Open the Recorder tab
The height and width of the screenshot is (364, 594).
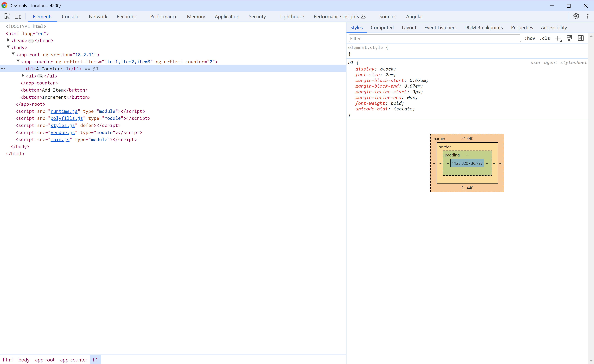coord(126,16)
